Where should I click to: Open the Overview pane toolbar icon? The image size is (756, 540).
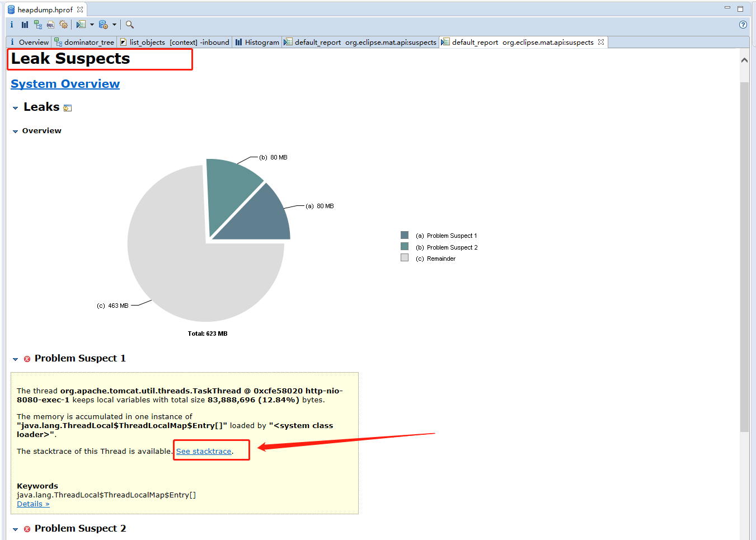coord(12,25)
